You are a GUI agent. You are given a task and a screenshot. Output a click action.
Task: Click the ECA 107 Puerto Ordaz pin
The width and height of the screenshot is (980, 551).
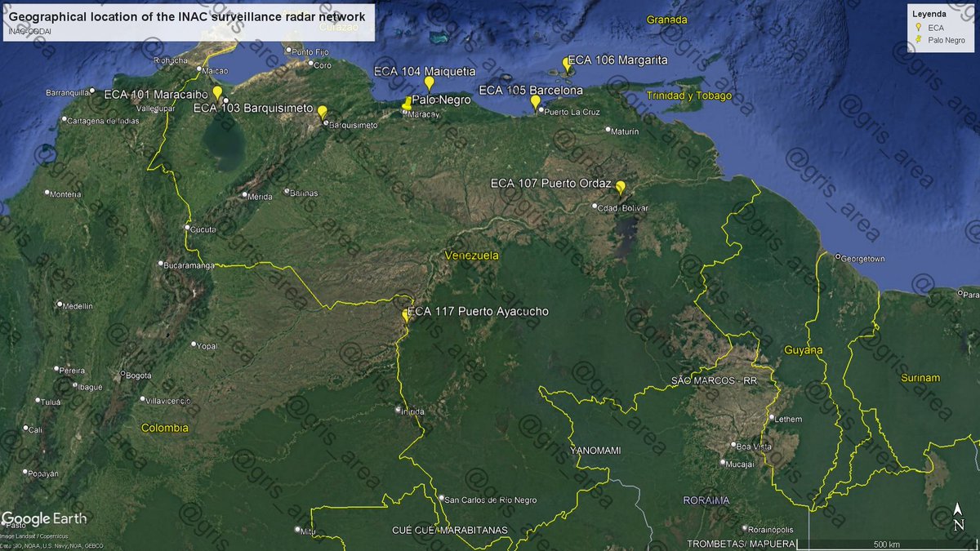coord(621,185)
